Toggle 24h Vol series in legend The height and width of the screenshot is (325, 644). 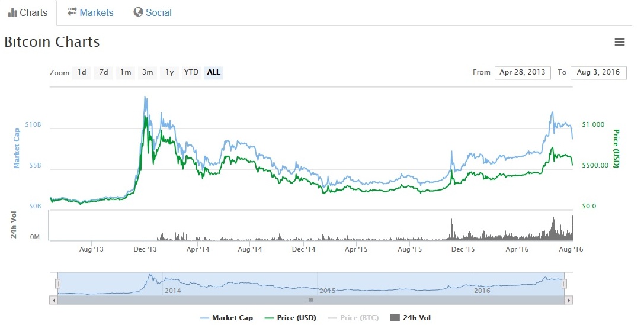tap(411, 318)
